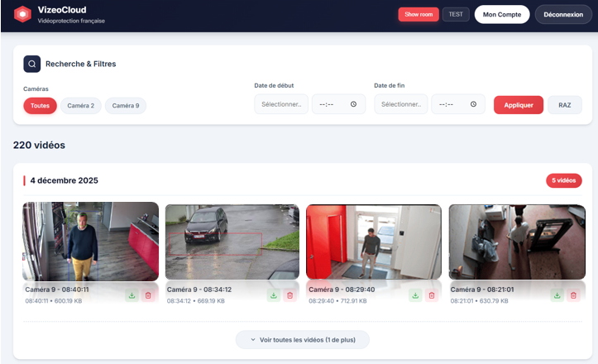
Task: Open Mon Compte page
Action: click(x=501, y=14)
